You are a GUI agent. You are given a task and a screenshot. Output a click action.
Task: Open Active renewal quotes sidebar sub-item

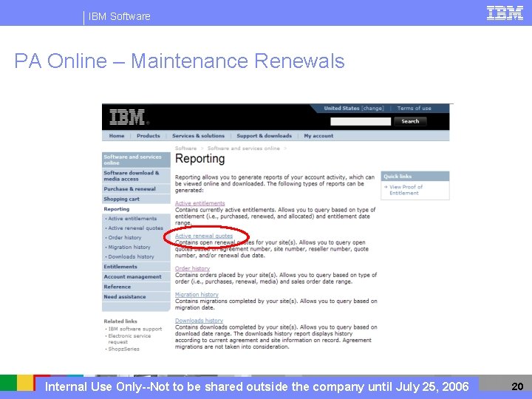[x=135, y=228]
